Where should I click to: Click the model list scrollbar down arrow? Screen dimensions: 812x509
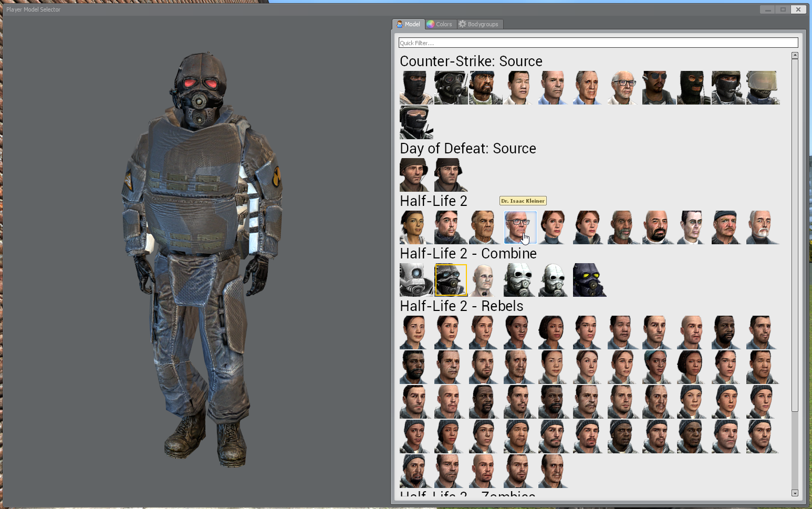click(x=795, y=493)
